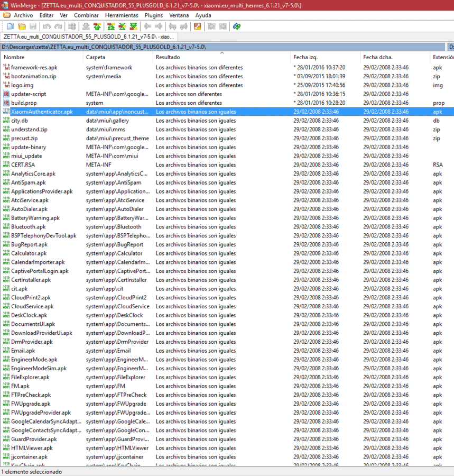Click the Select line difference toolbar icon

coord(72,26)
